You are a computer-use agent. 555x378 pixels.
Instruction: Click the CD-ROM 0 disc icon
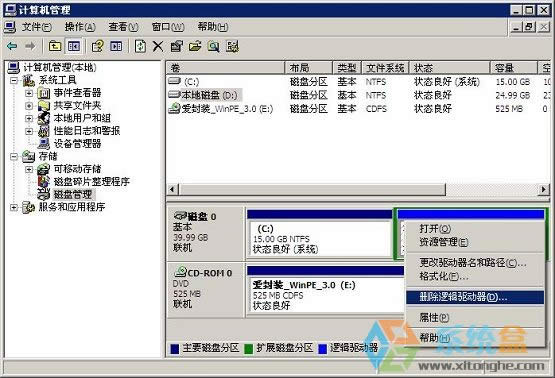[181, 271]
